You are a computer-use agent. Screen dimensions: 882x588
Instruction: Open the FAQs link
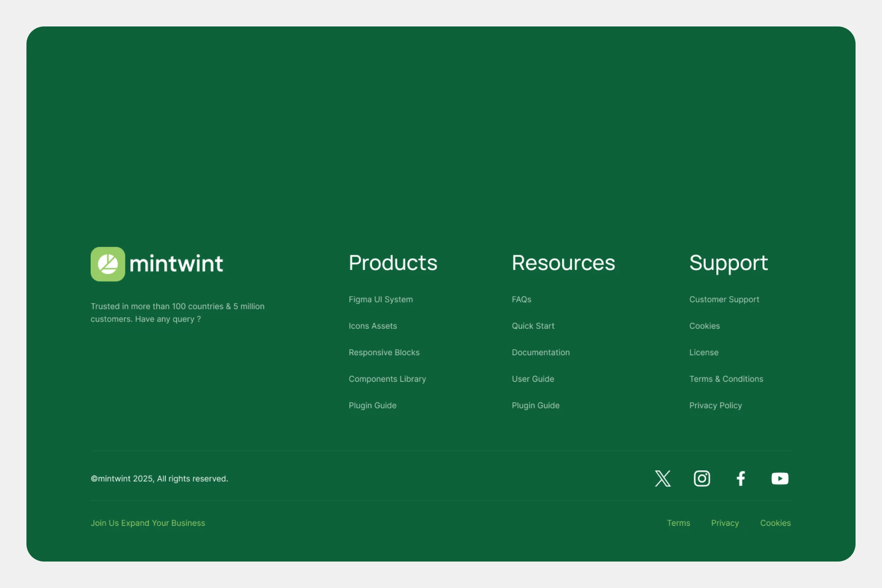click(521, 299)
